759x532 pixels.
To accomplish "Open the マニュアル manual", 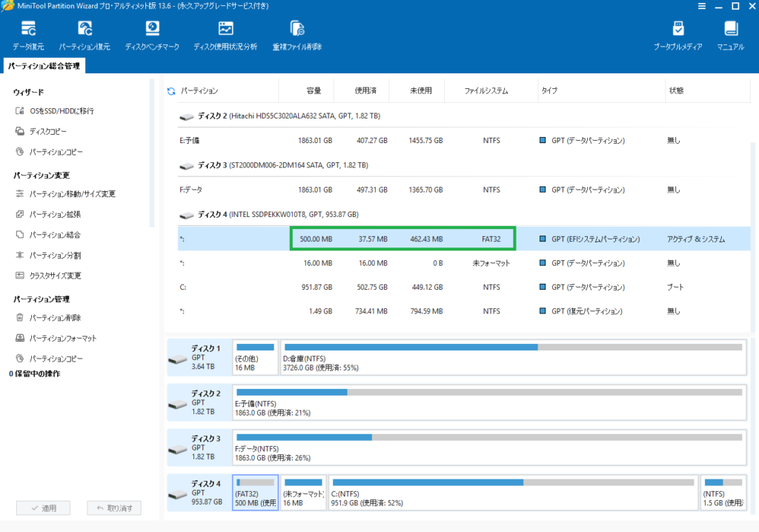I will (x=730, y=36).
